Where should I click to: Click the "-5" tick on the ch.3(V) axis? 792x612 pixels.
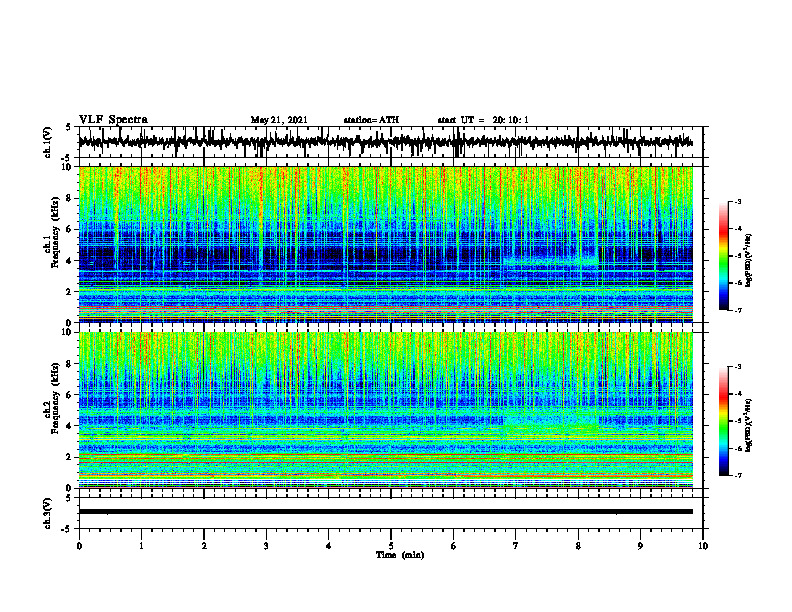67,529
